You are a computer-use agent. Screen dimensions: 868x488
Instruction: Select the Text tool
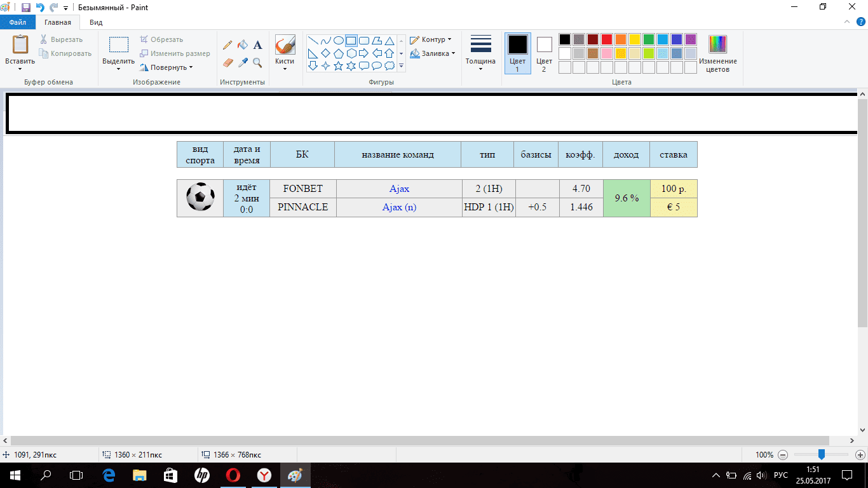click(257, 45)
